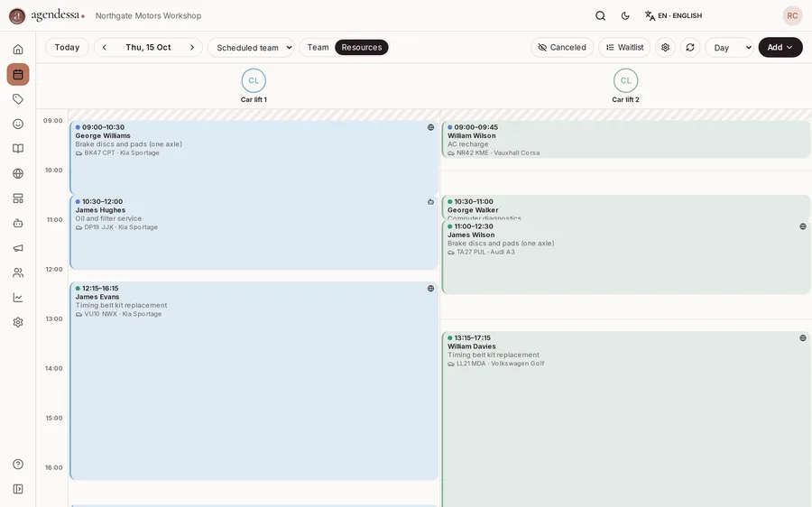Switch to Resources view tab
This screenshot has height=507, width=812.
click(362, 47)
